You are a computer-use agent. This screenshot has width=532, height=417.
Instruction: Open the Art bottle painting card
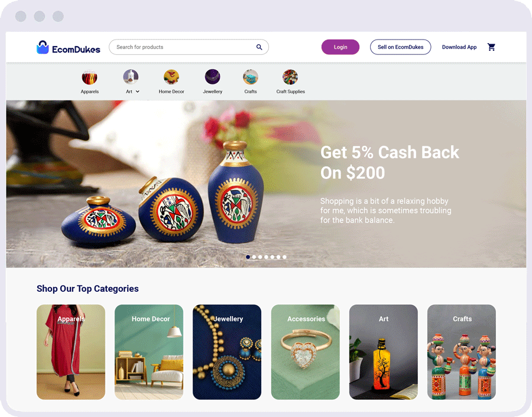coord(384,352)
